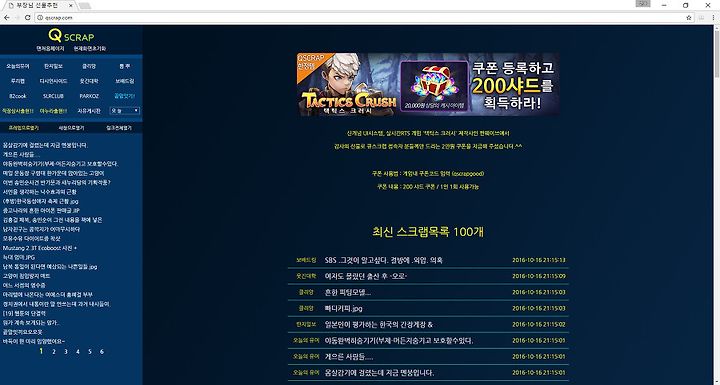Open the 뽐뿌 category
This screenshot has width=720, height=385.
(124, 66)
